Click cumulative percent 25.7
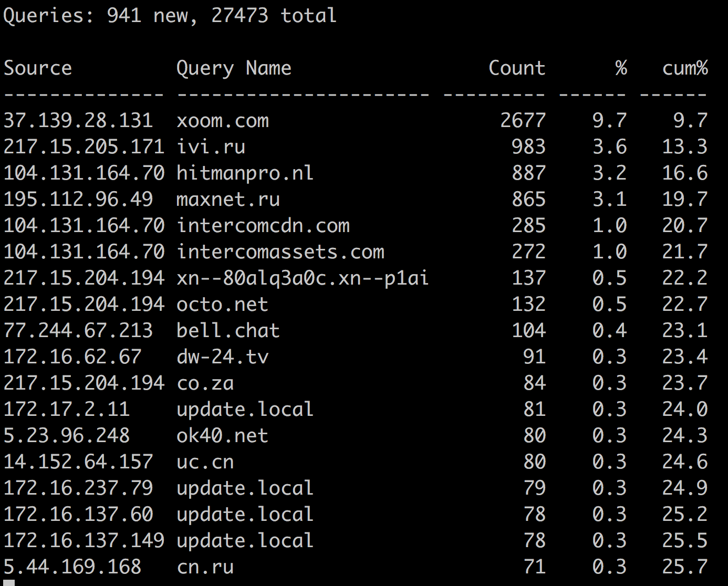This screenshot has height=586, width=728. coord(685,567)
